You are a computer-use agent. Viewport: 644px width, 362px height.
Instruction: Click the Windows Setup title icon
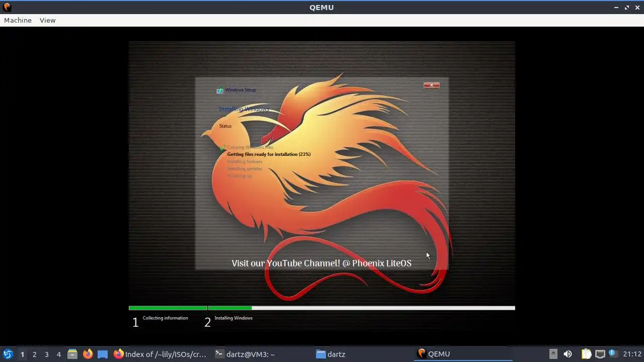pos(220,90)
